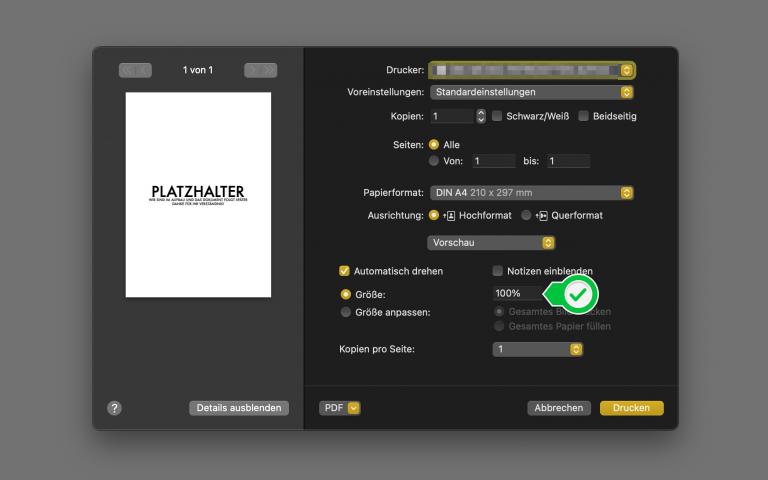Select Alle pages option
Image resolution: width=768 pixels, height=480 pixels.
[x=433, y=144]
